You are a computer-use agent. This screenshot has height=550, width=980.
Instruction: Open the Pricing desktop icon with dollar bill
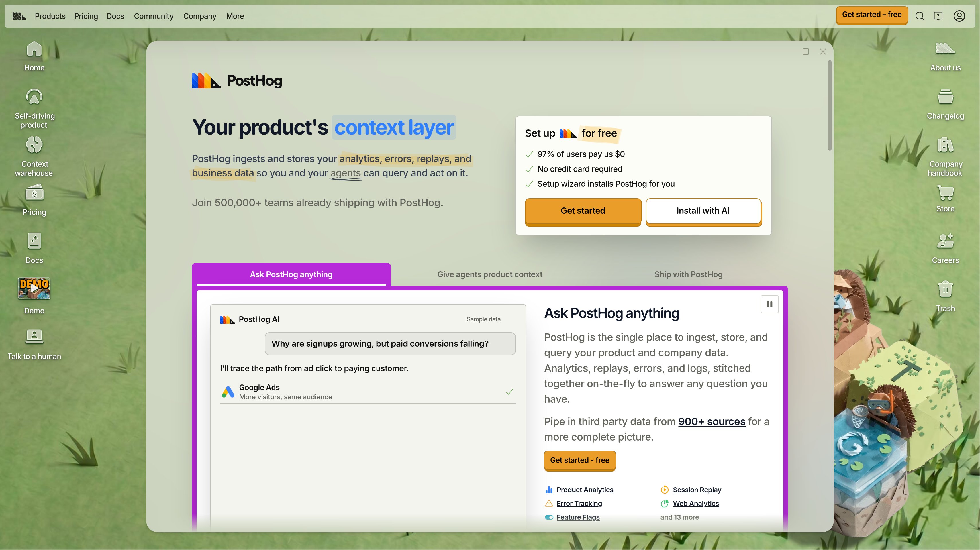[x=34, y=201]
